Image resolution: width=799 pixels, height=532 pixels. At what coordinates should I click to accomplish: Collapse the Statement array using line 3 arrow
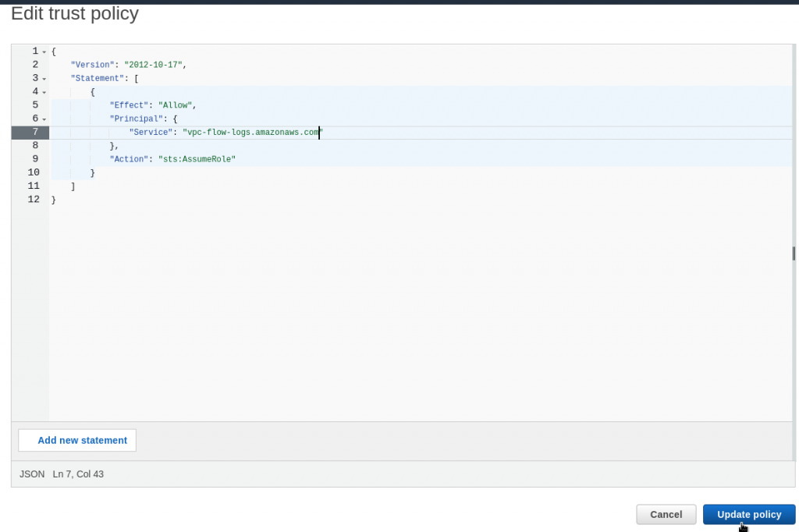pos(44,78)
